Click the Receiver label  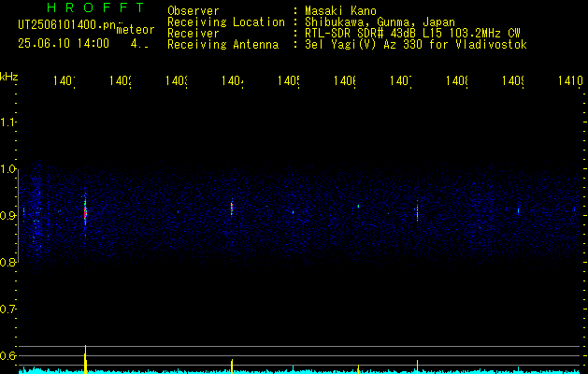tap(194, 34)
